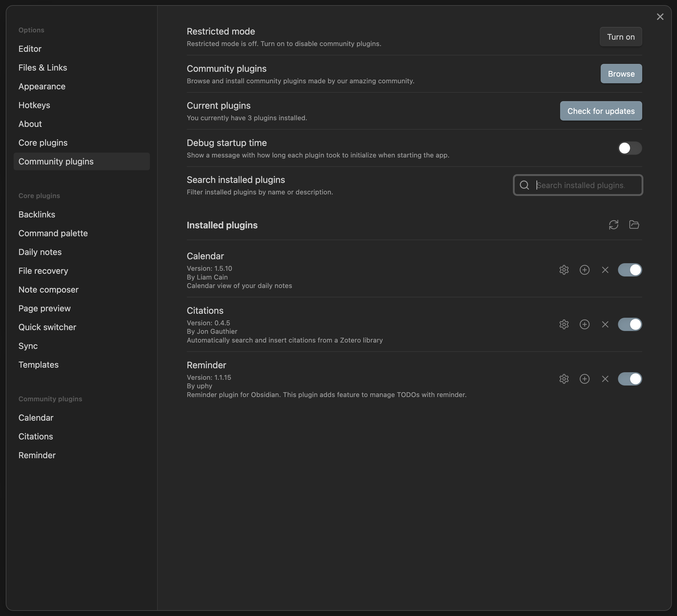Click "You currently have 3 plugins installed."
This screenshot has width=677, height=616.
tap(247, 118)
